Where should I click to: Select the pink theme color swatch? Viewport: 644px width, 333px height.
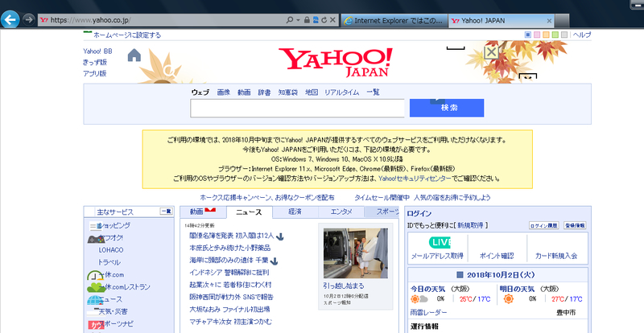537,35
